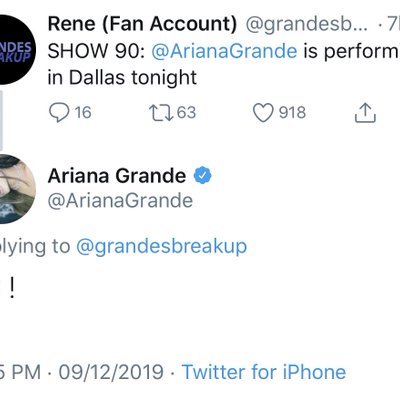This screenshot has height=400, width=400.
Task: Click the gray @ArianaGrande handle
Action: pos(120,201)
